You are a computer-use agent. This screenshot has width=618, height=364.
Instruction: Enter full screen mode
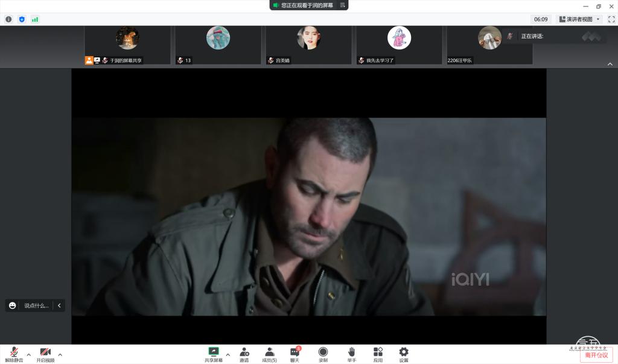[611, 19]
